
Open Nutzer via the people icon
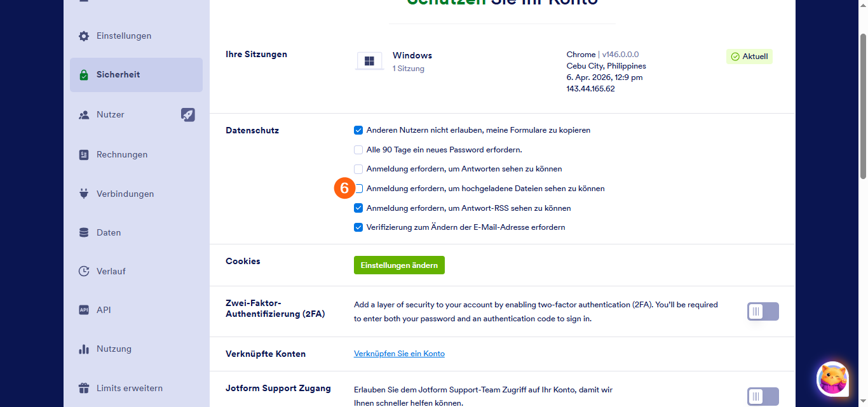coord(84,115)
